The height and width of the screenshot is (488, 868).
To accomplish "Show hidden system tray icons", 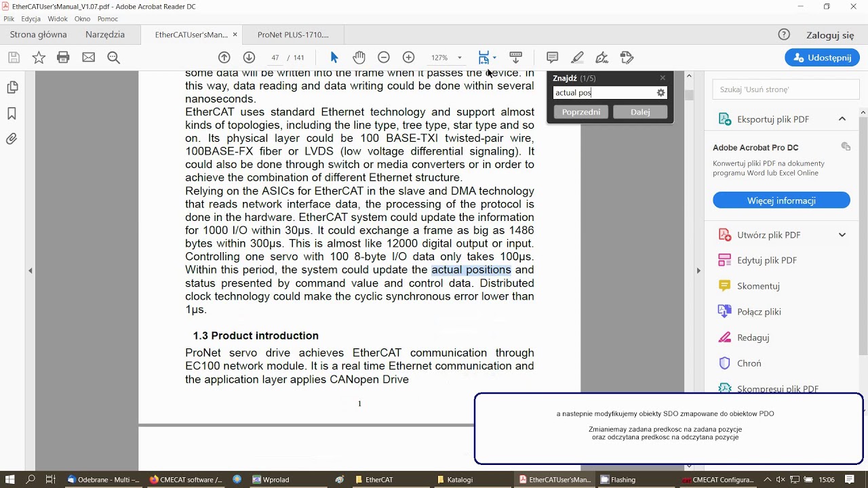I will pyautogui.click(x=767, y=480).
